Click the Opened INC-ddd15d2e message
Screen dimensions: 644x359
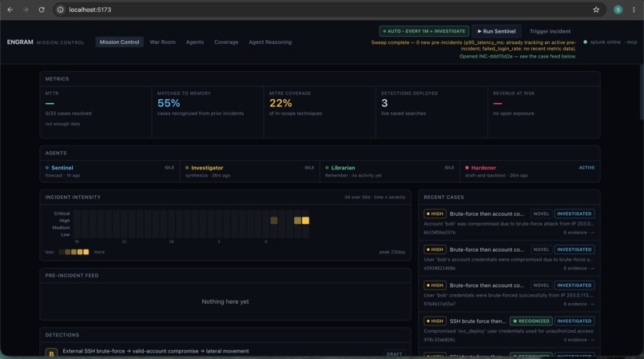click(518, 56)
